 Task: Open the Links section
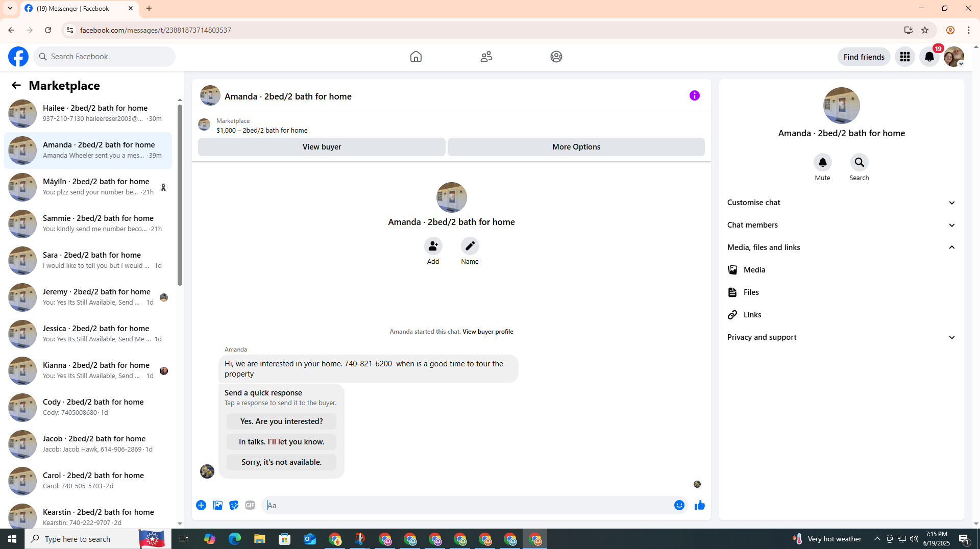click(x=842, y=315)
